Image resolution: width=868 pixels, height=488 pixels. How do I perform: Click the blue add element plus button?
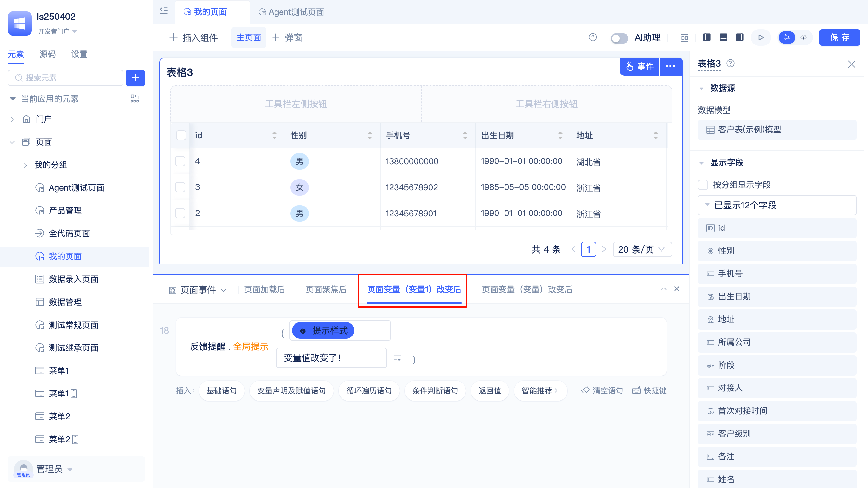click(x=135, y=78)
